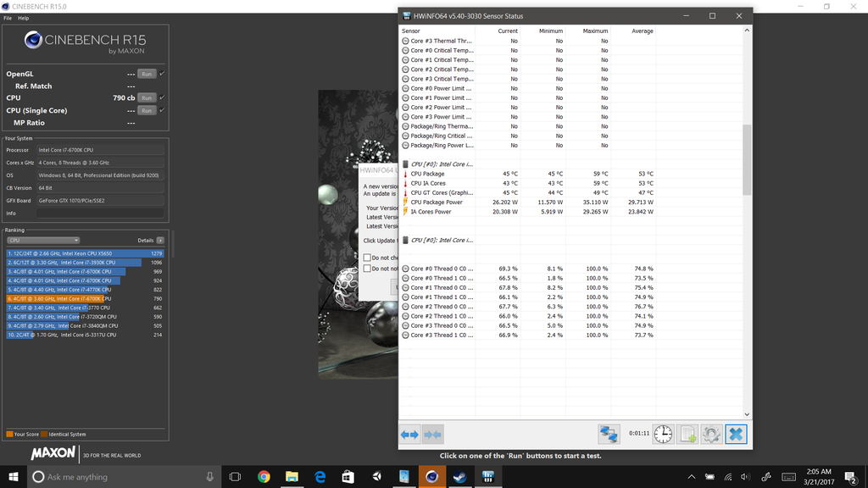Image resolution: width=868 pixels, height=488 pixels.
Task: Click the HWiNFO vertical scrollbar thumb
Action: pos(747,160)
